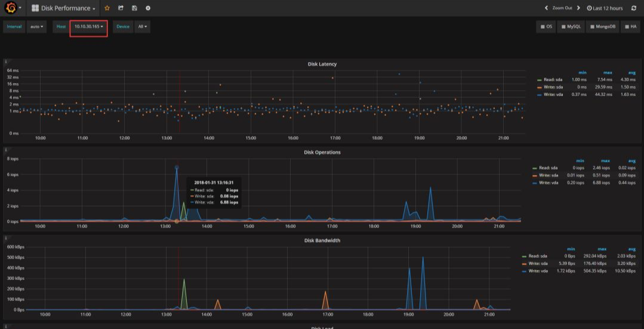Click the info icon on Disk Bandwidth panel

pyautogui.click(x=6, y=238)
